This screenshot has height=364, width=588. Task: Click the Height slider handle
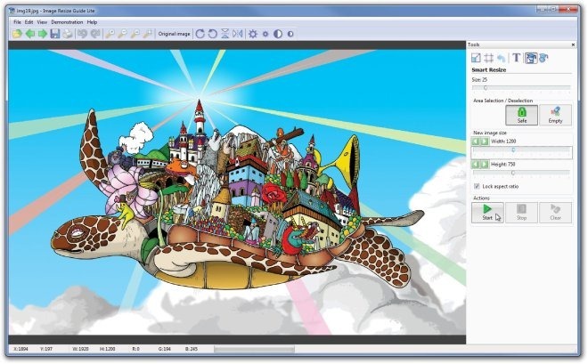512,173
